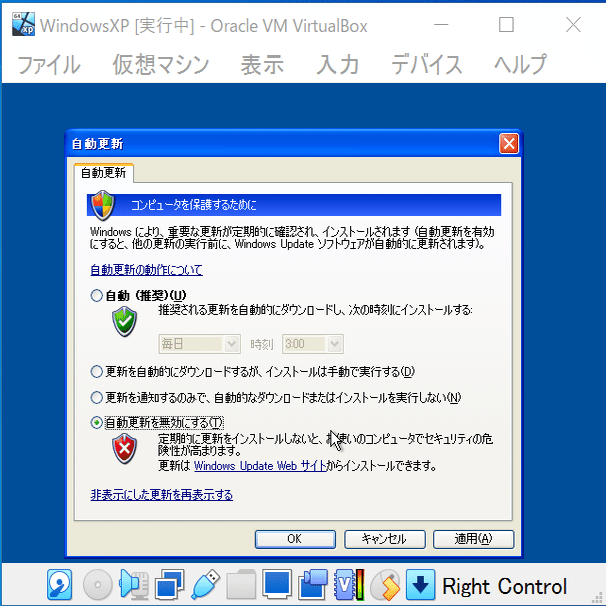Select download automatically, install manually option
This screenshot has width=606, height=606.
(96, 372)
